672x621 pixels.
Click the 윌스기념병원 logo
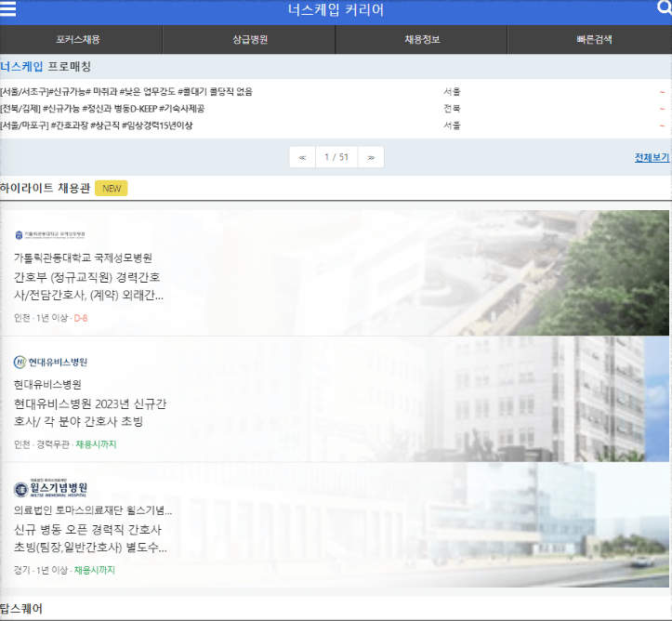point(50,488)
